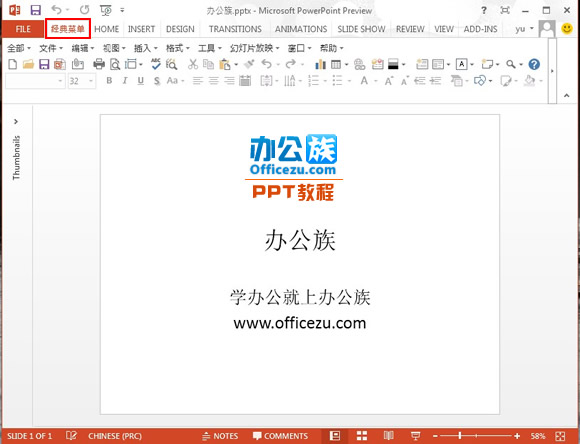Open the 全部 dropdown menu
The width and height of the screenshot is (580, 444).
pyautogui.click(x=19, y=48)
